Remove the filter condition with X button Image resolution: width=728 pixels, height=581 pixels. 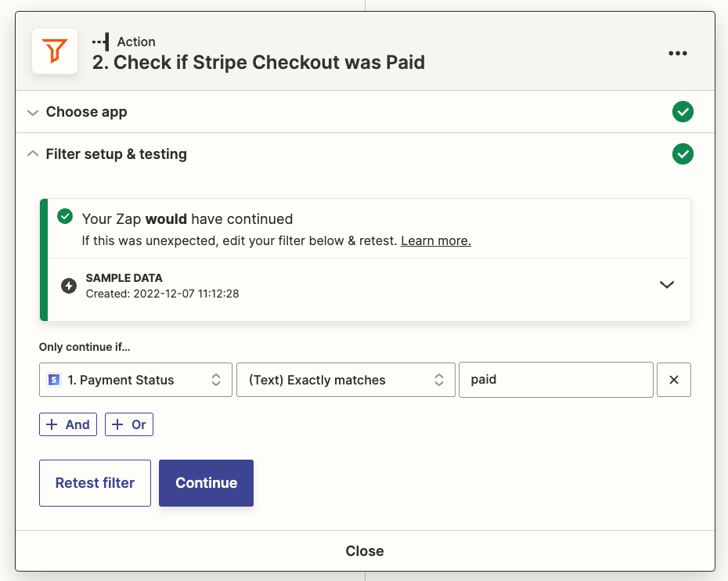click(x=673, y=380)
